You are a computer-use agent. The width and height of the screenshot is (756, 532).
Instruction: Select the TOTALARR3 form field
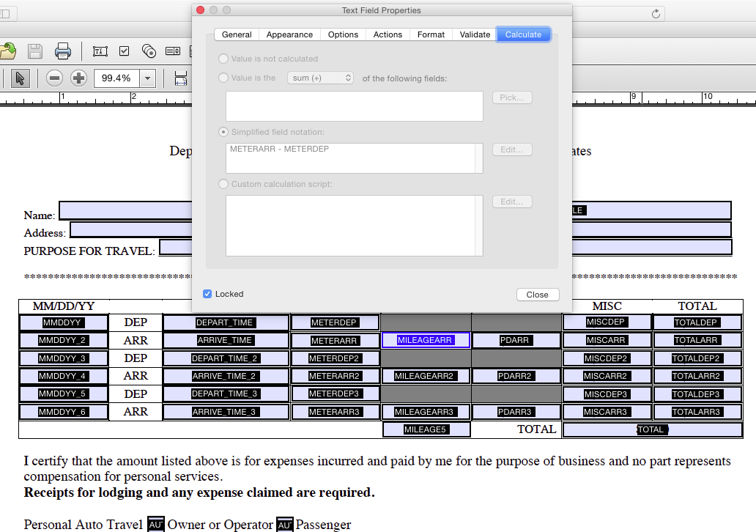(x=697, y=412)
